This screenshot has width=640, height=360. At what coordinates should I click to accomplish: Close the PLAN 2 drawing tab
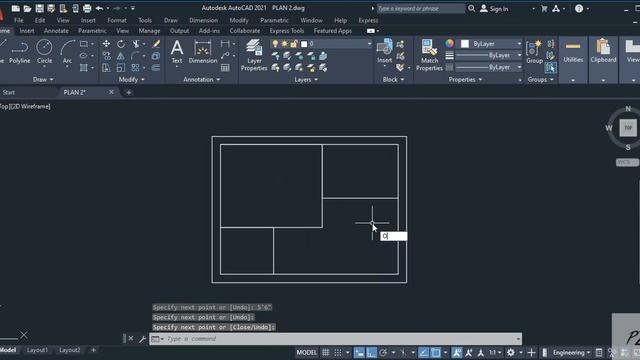(111, 92)
